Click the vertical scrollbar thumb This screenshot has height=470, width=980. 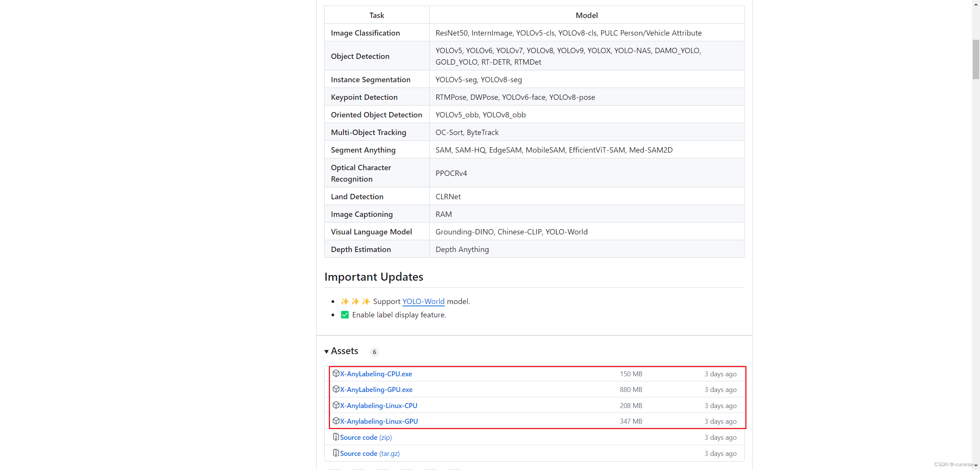pyautogui.click(x=976, y=59)
